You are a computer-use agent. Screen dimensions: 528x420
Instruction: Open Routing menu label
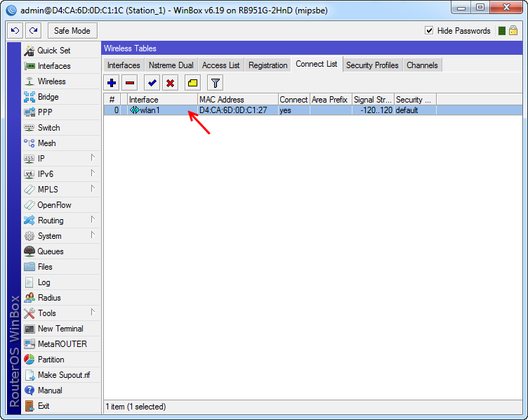51,221
